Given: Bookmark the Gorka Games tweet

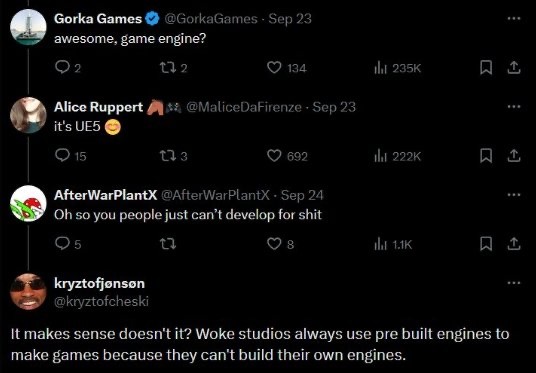Looking at the screenshot, I should point(486,68).
